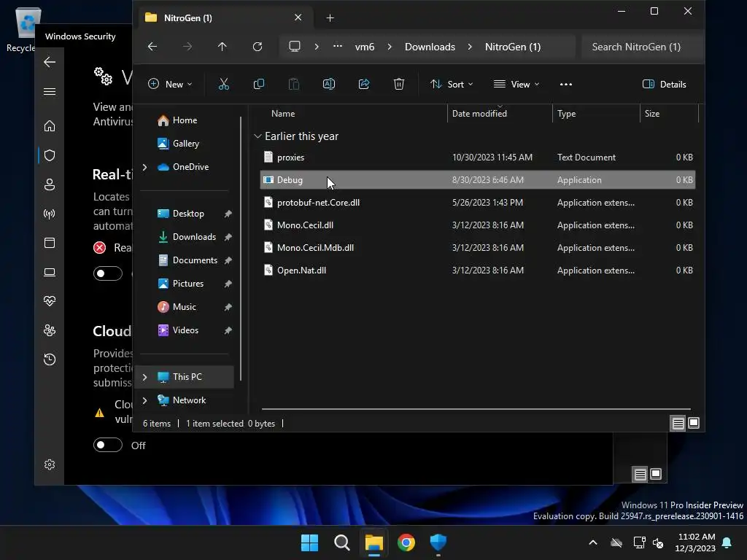Viewport: 747px width, 560px height.
Task: Open Windows Start menu
Action: pyautogui.click(x=309, y=542)
